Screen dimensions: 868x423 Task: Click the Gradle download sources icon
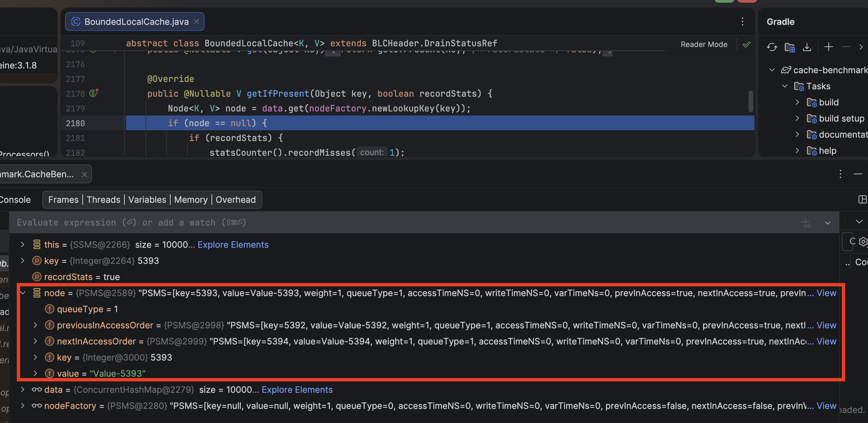tap(807, 47)
